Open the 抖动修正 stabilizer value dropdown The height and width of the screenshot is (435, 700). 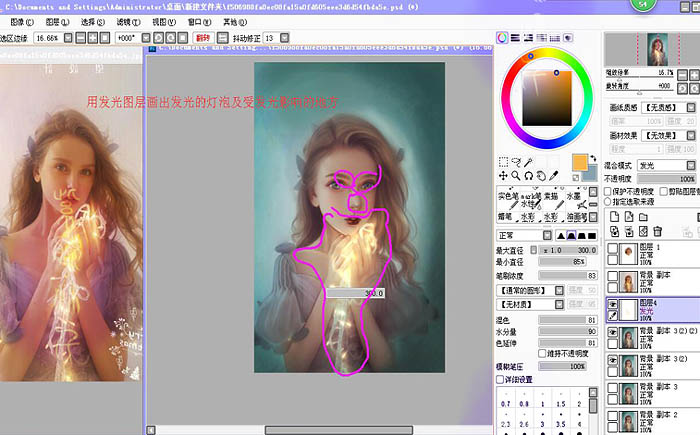284,38
